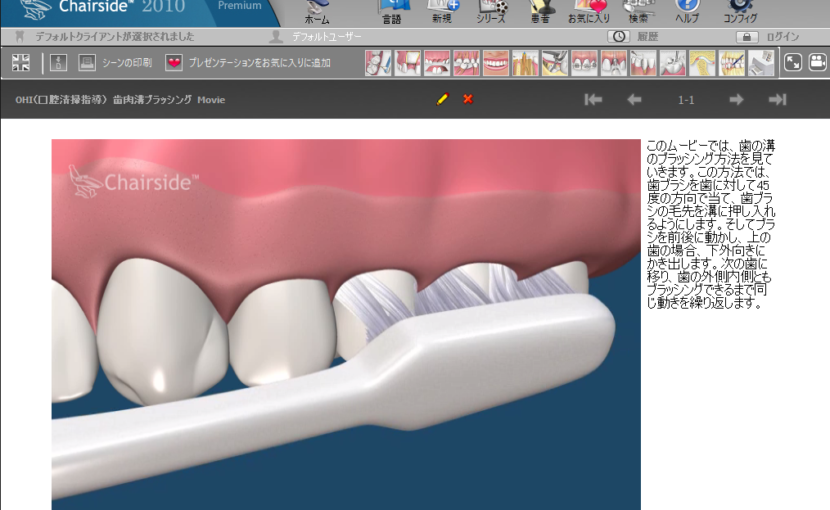Open the dental implant category thumbnail
830x510 pixels.
pyautogui.click(x=614, y=63)
